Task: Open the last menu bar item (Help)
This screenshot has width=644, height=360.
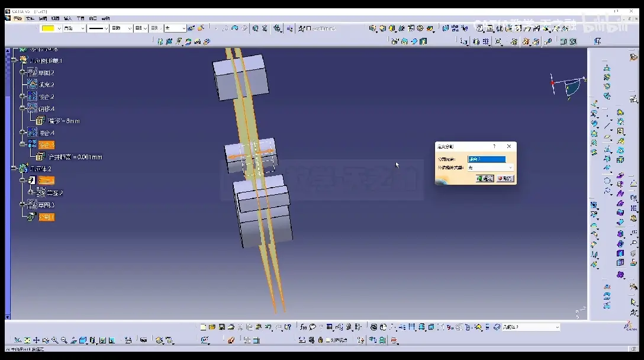Action: (105, 18)
